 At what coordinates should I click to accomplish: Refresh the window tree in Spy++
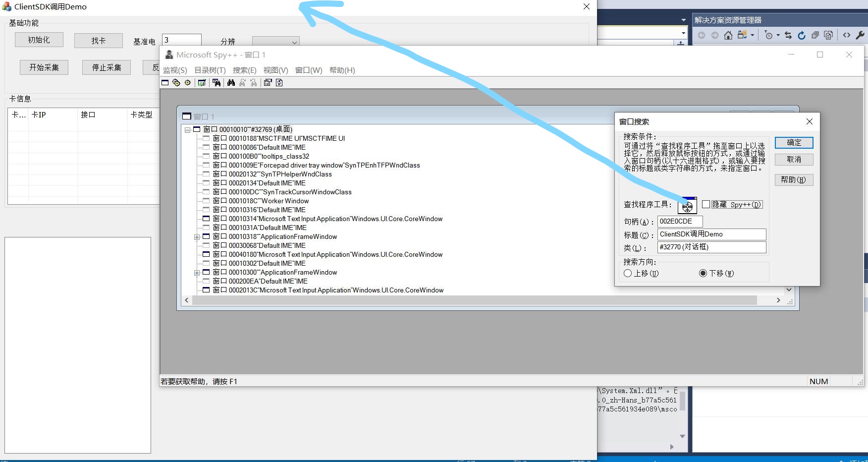point(279,82)
